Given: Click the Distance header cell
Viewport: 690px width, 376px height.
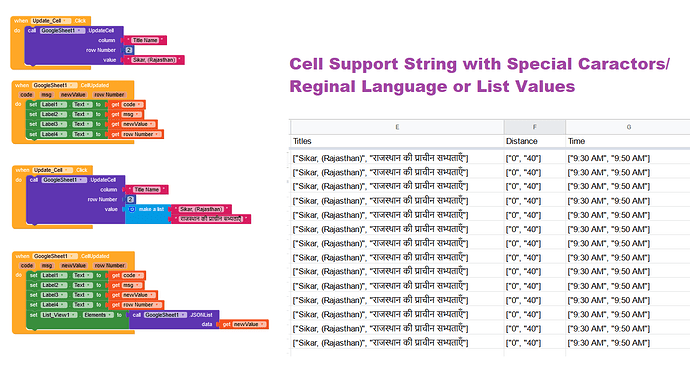Looking at the screenshot, I should pyautogui.click(x=535, y=141).
